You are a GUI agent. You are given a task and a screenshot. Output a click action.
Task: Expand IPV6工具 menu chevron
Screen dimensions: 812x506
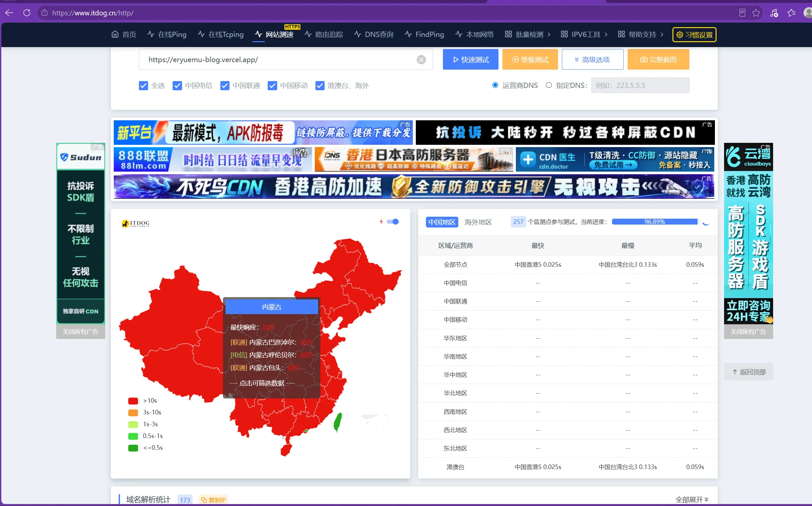(x=606, y=34)
